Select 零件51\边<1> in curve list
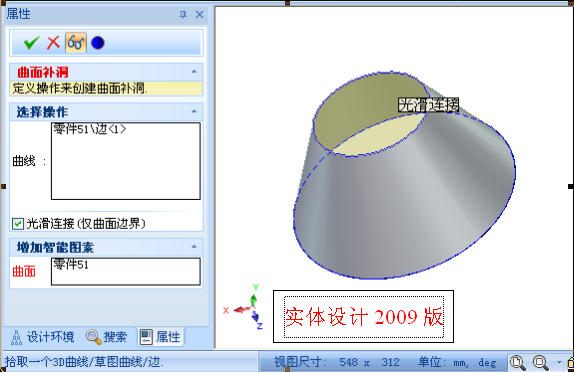Image resolution: width=574 pixels, height=372 pixels. pos(90,129)
